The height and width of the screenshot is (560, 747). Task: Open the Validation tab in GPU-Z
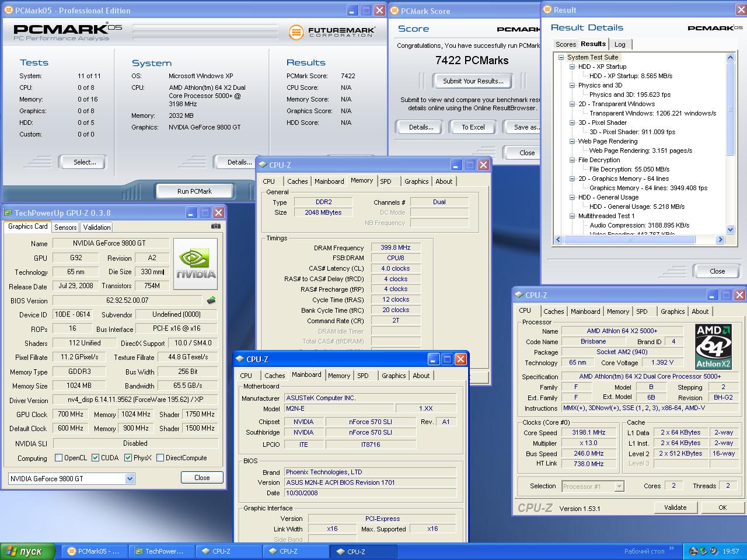[x=96, y=228]
